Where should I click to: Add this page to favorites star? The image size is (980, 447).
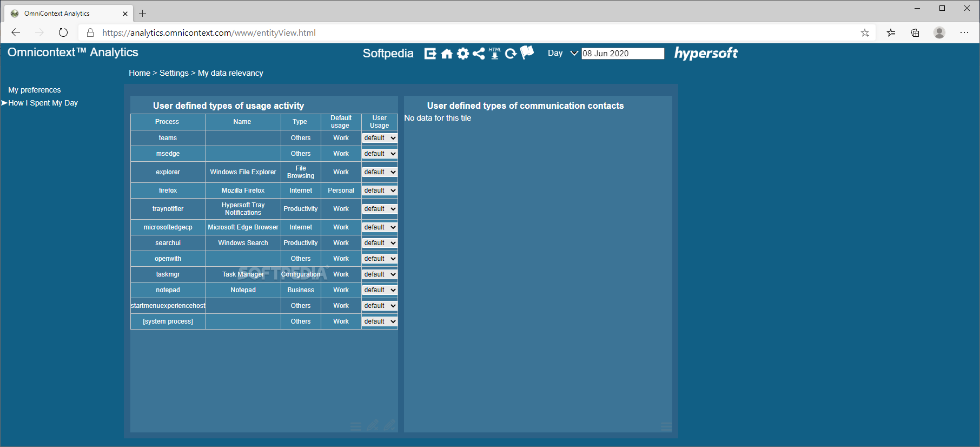[865, 32]
